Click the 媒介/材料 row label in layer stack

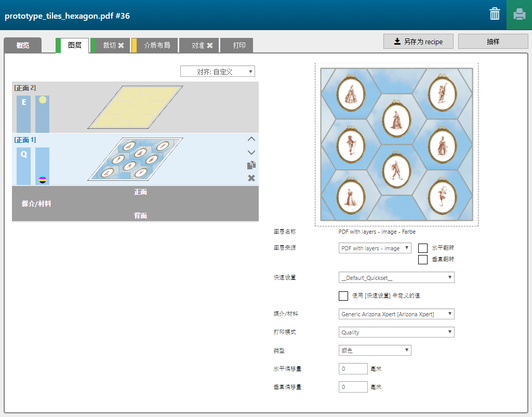tap(36, 204)
